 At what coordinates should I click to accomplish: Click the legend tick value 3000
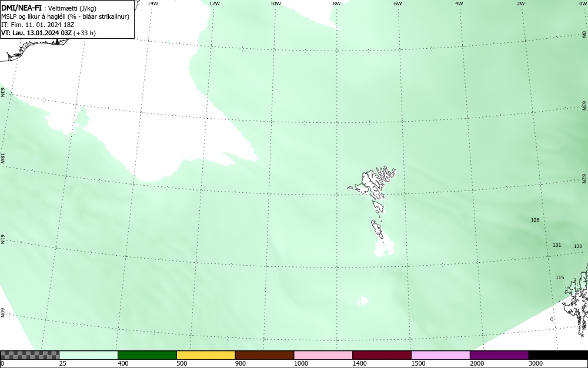pos(536,363)
